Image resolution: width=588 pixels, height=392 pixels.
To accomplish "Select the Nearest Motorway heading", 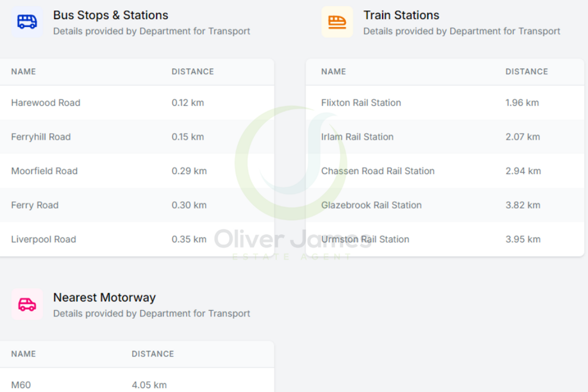I will pos(104,297).
